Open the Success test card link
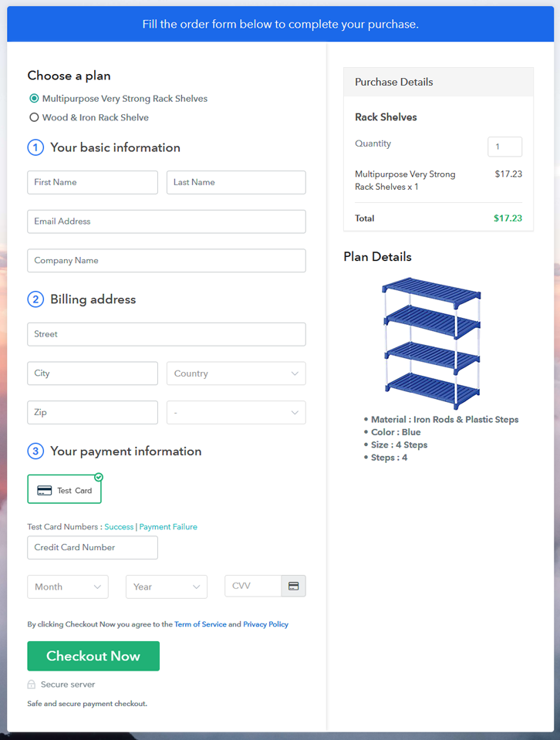The image size is (560, 740). pos(119,527)
